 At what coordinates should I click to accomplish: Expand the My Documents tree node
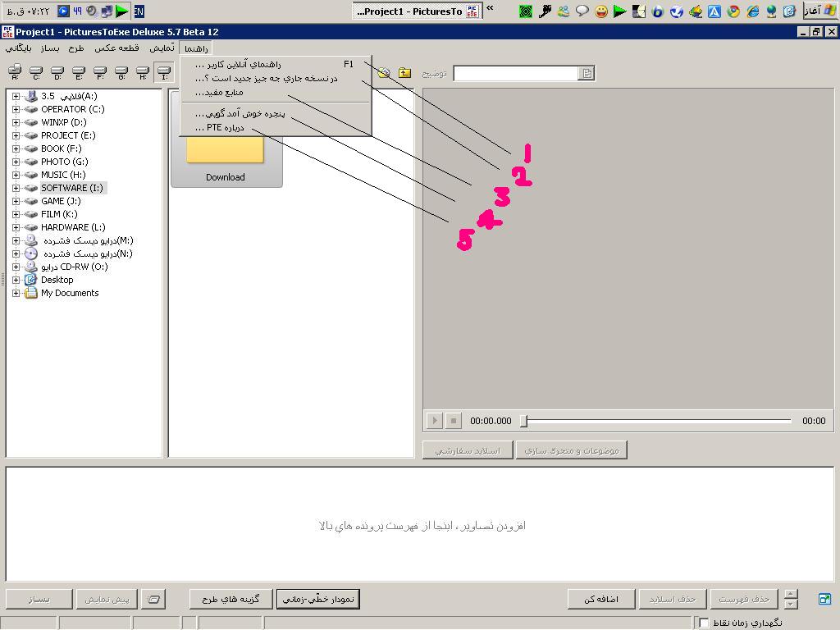[16, 293]
